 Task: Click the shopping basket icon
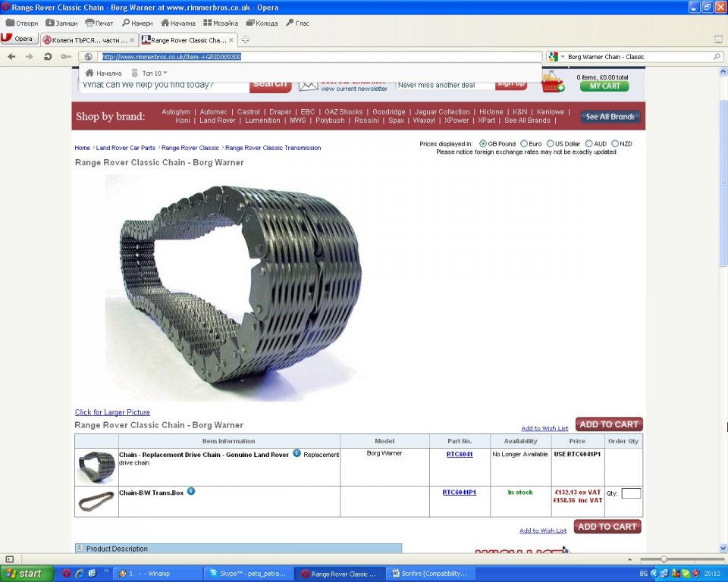click(x=552, y=81)
